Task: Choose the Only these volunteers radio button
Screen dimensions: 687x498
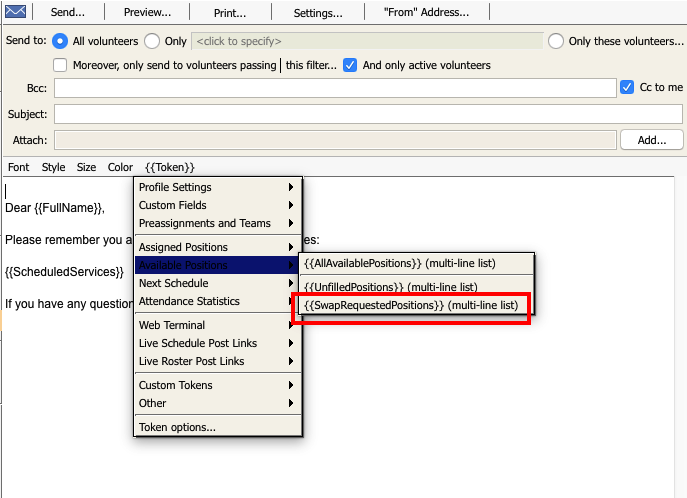Action: pos(556,41)
